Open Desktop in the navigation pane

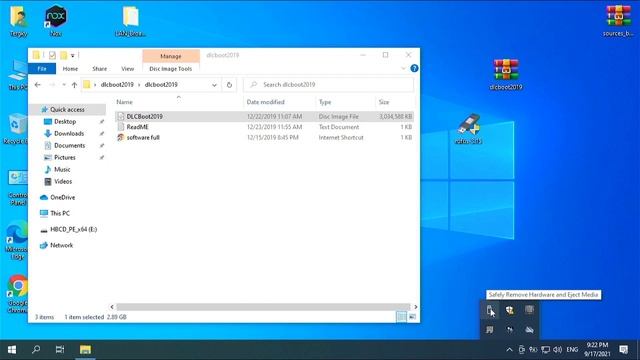(65, 122)
